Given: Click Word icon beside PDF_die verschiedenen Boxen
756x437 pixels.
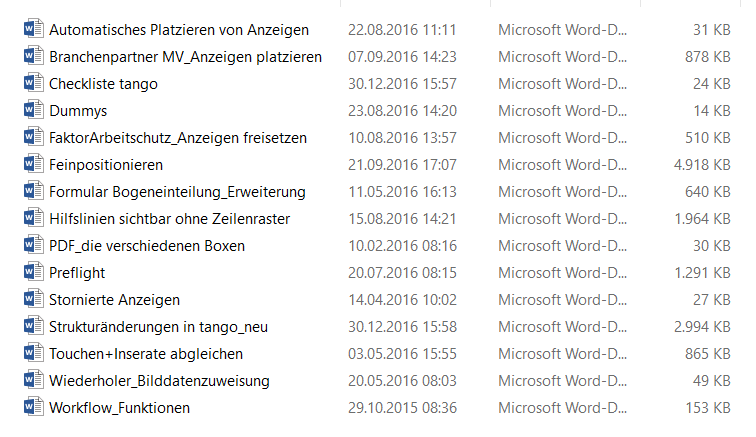Looking at the screenshot, I should tap(30, 246).
